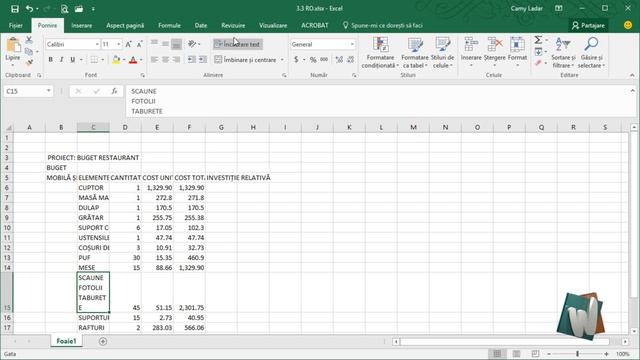Image resolution: width=640 pixels, height=360 pixels.
Task: Align text to middle of cell
Action: pyautogui.click(x=165, y=44)
